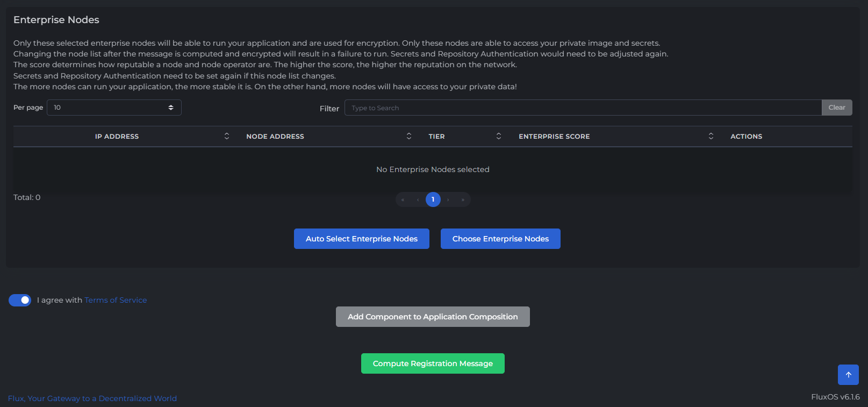The height and width of the screenshot is (407, 868).
Task: Sort table by Node Address column
Action: tap(275, 137)
